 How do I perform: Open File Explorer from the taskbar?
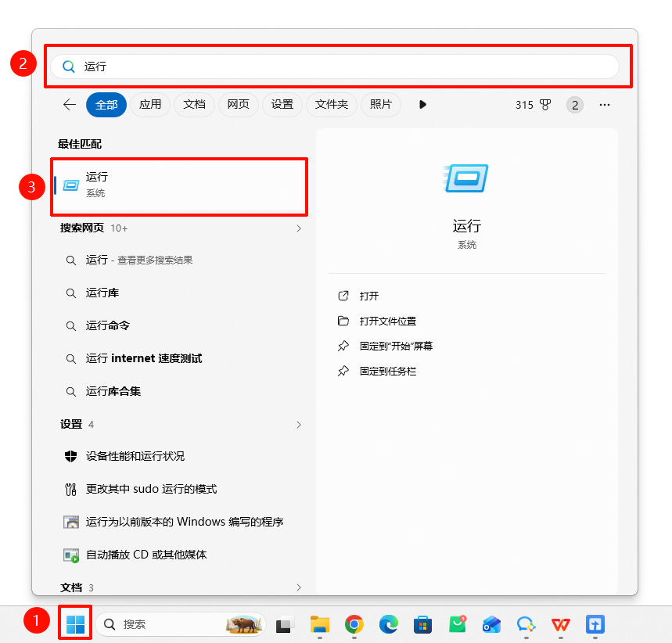point(320,624)
